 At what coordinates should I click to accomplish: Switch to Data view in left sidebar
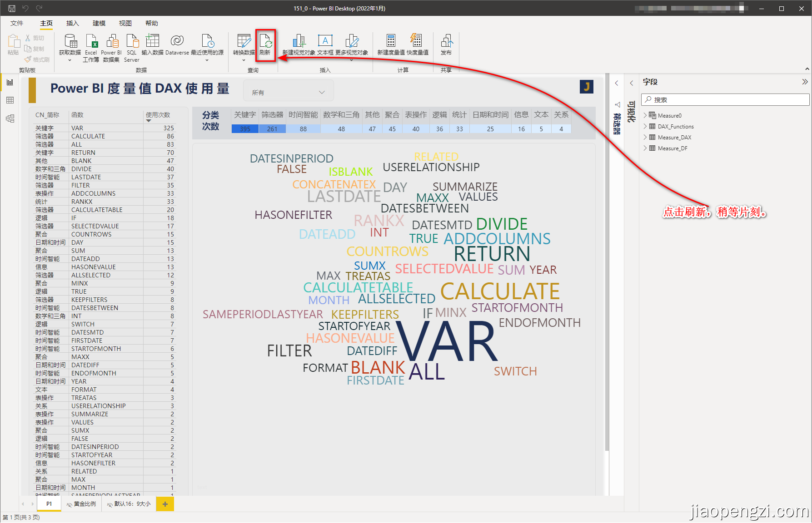coord(10,100)
